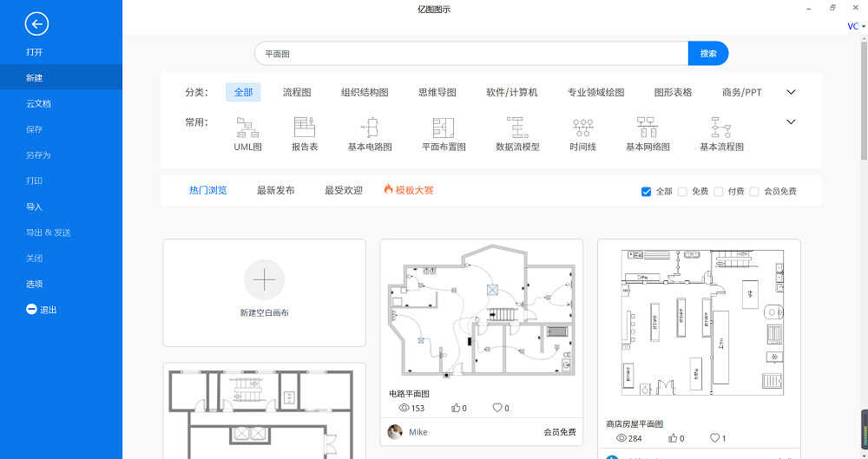Expand the 分类 category row chevron
868x459 pixels.
coord(791,93)
